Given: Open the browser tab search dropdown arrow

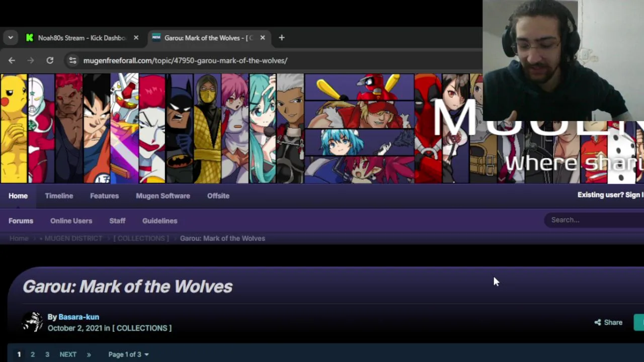Looking at the screenshot, I should [x=11, y=38].
